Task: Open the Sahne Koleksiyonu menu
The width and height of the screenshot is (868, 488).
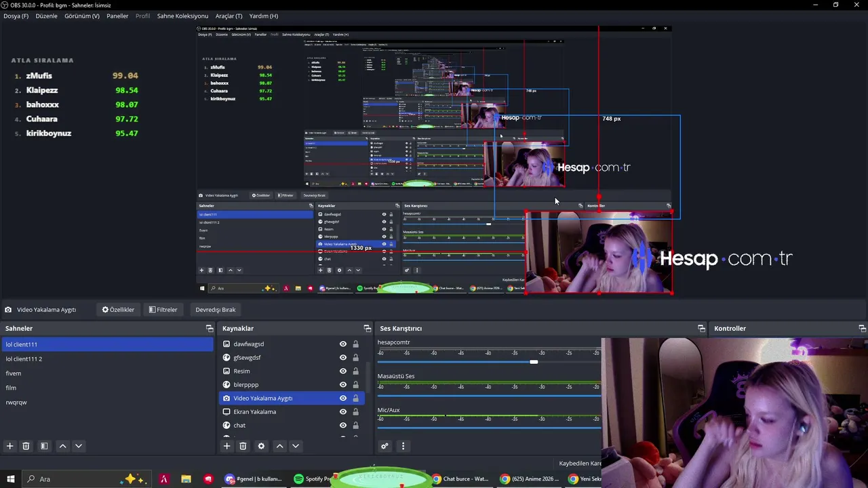Action: [x=182, y=16]
